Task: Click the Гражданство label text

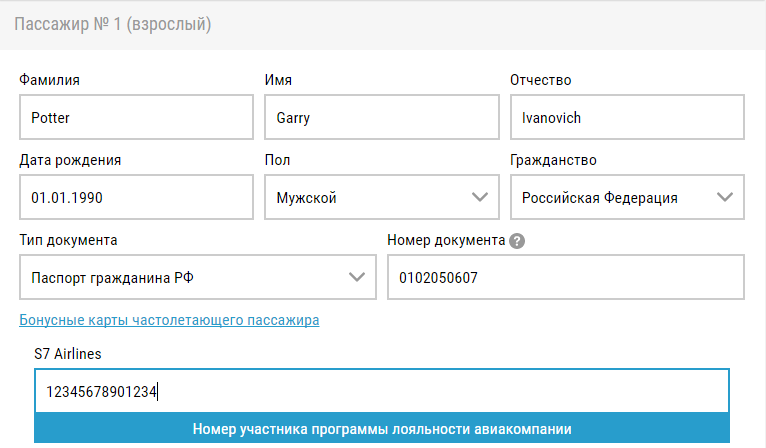Action: (x=553, y=160)
